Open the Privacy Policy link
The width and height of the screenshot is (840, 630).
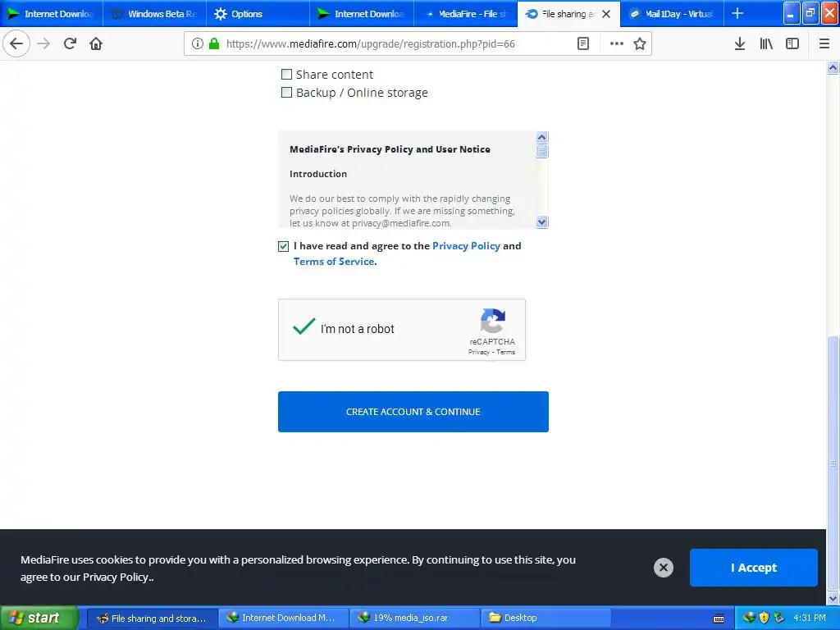click(466, 246)
